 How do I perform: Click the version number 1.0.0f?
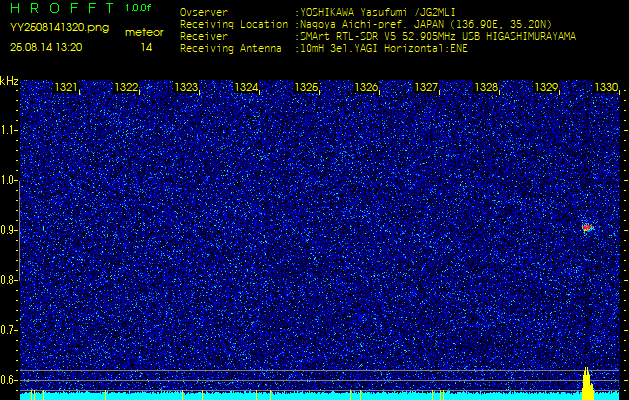click(138, 8)
